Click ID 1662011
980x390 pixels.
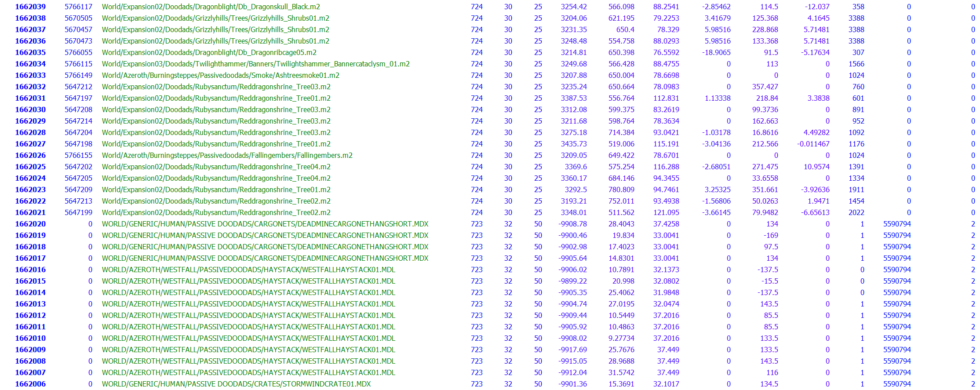[x=30, y=327]
